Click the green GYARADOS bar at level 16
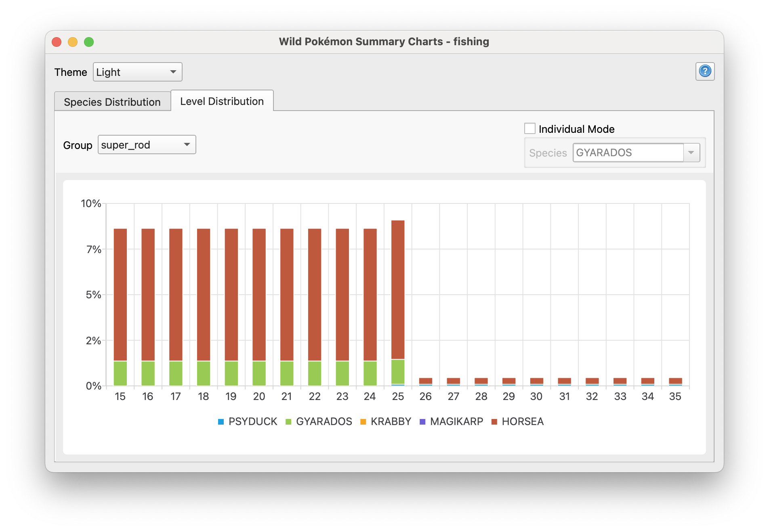The width and height of the screenshot is (769, 532). pos(148,373)
